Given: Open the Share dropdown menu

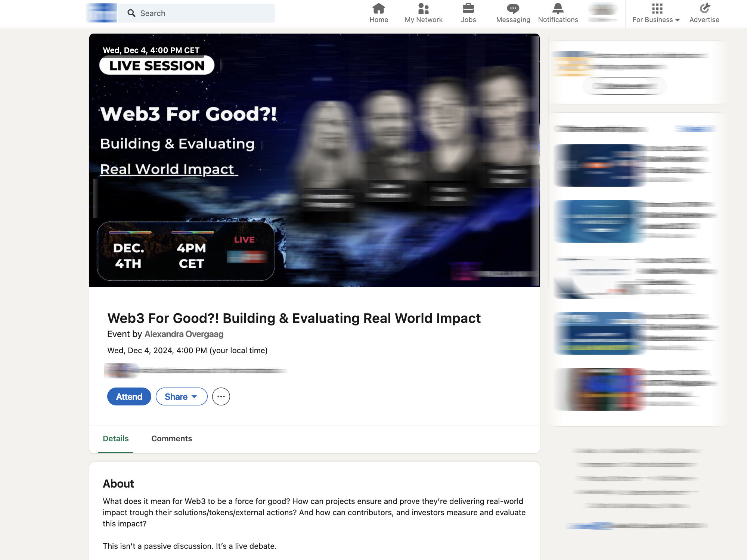Looking at the screenshot, I should pos(180,396).
